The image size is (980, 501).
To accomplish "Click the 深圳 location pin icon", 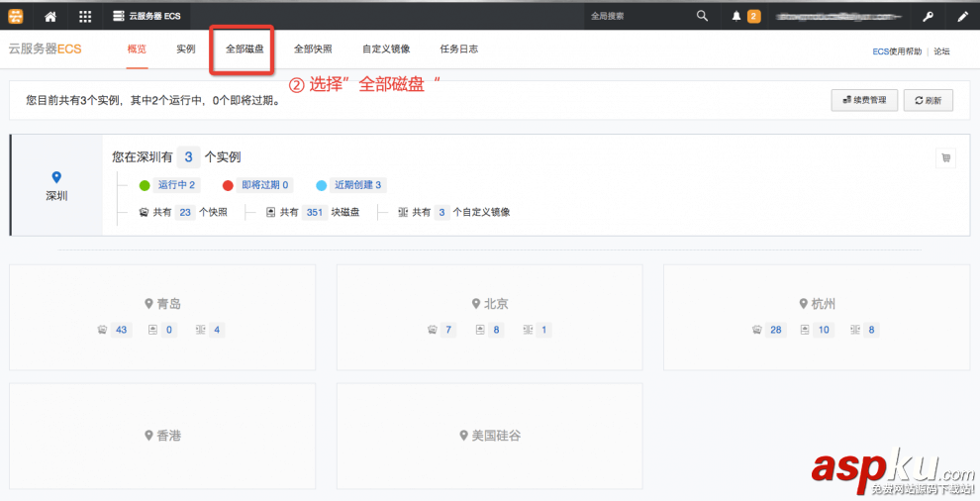I will pos(56,177).
